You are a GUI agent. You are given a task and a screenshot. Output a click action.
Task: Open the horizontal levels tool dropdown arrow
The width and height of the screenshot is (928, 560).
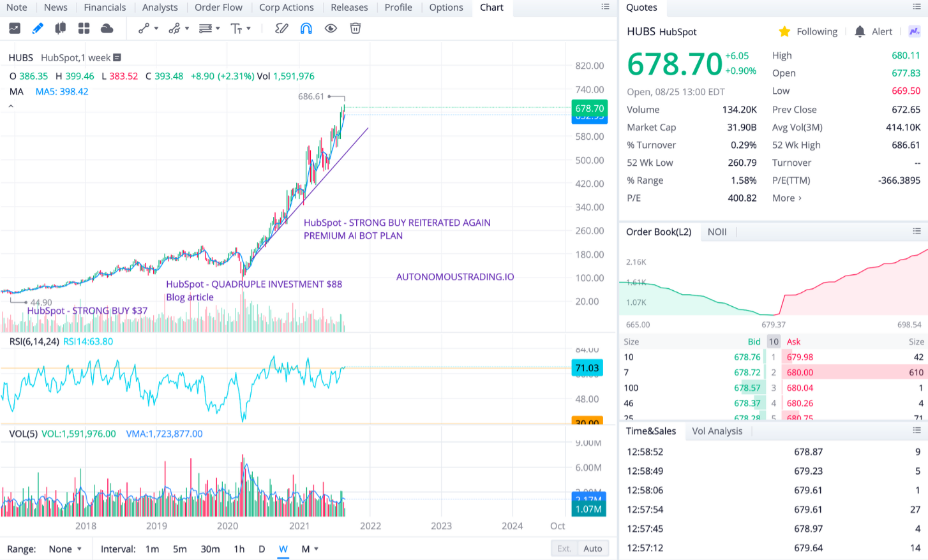tap(218, 29)
